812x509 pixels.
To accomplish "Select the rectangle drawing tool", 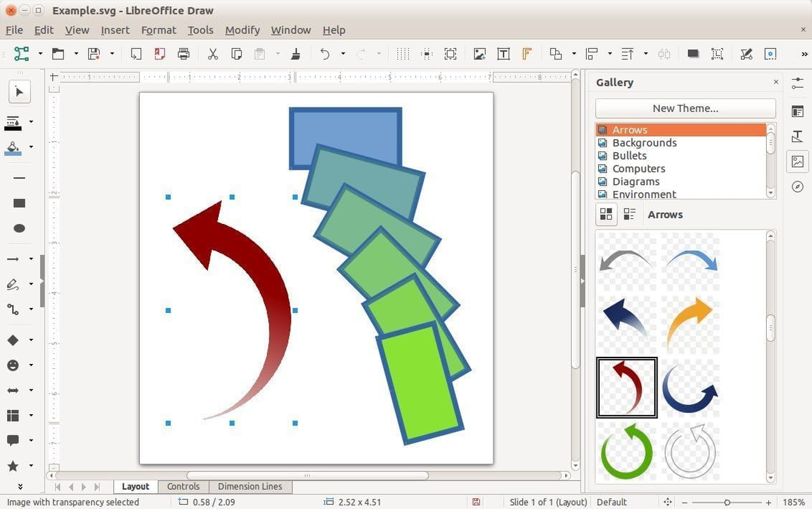I will [18, 203].
